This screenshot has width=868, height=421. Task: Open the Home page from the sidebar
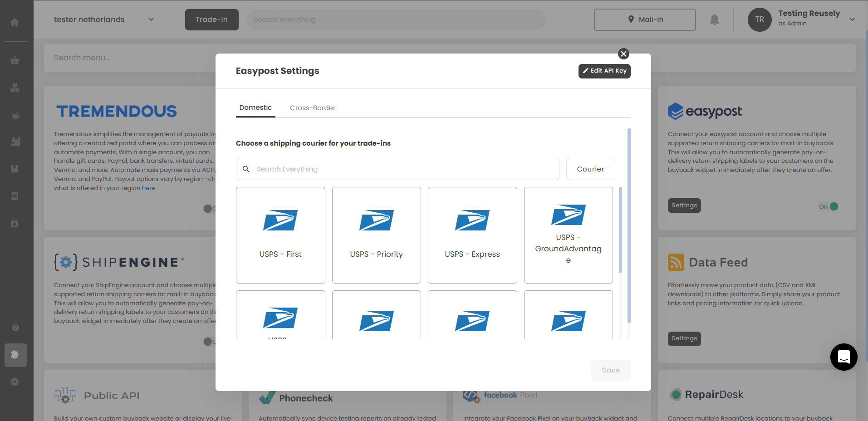pyautogui.click(x=15, y=22)
